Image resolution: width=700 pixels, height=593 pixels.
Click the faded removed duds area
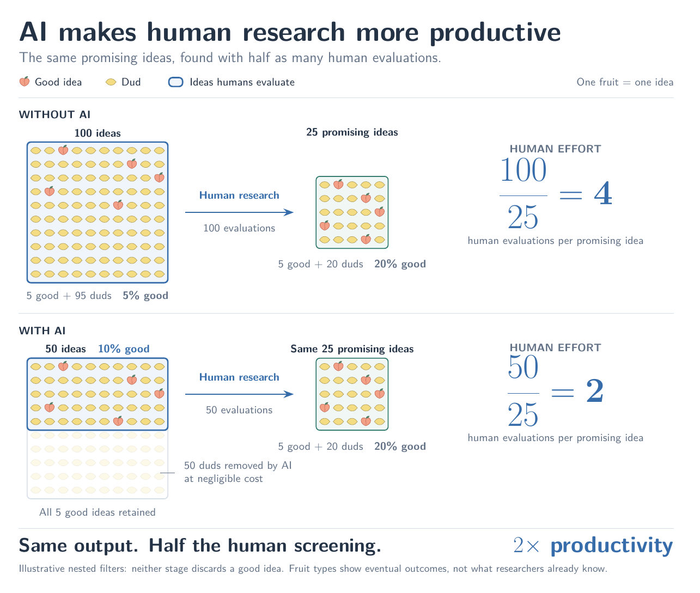(x=98, y=464)
